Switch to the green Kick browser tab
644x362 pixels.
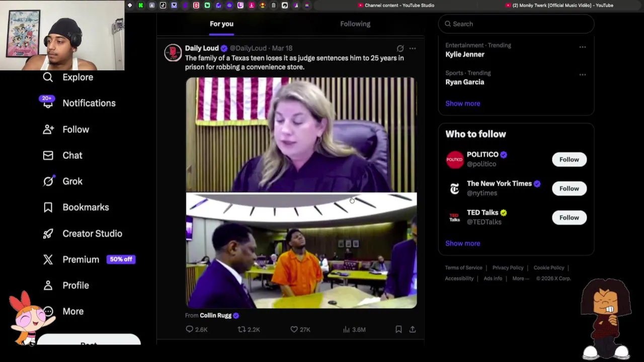click(141, 6)
